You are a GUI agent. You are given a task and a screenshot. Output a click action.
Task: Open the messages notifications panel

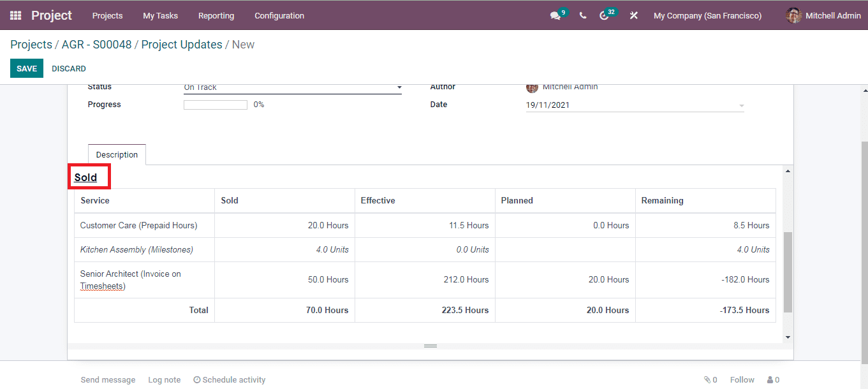point(554,15)
